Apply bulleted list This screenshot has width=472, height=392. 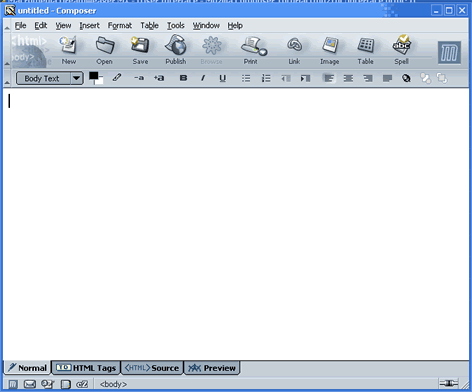point(246,78)
